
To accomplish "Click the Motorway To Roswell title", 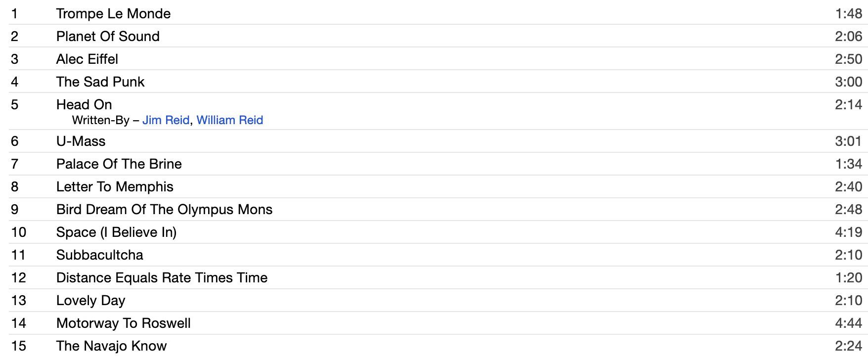I will click(x=123, y=323).
